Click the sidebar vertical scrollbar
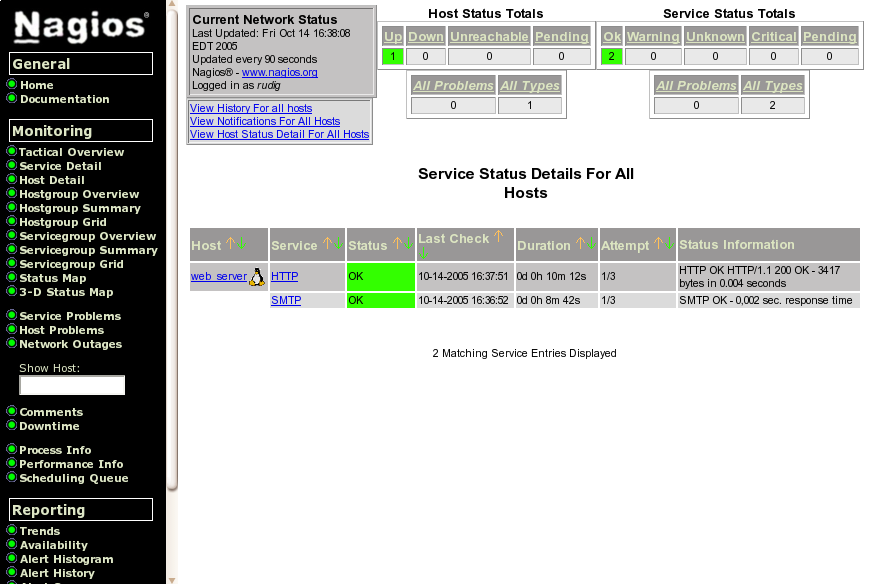 click(172, 250)
